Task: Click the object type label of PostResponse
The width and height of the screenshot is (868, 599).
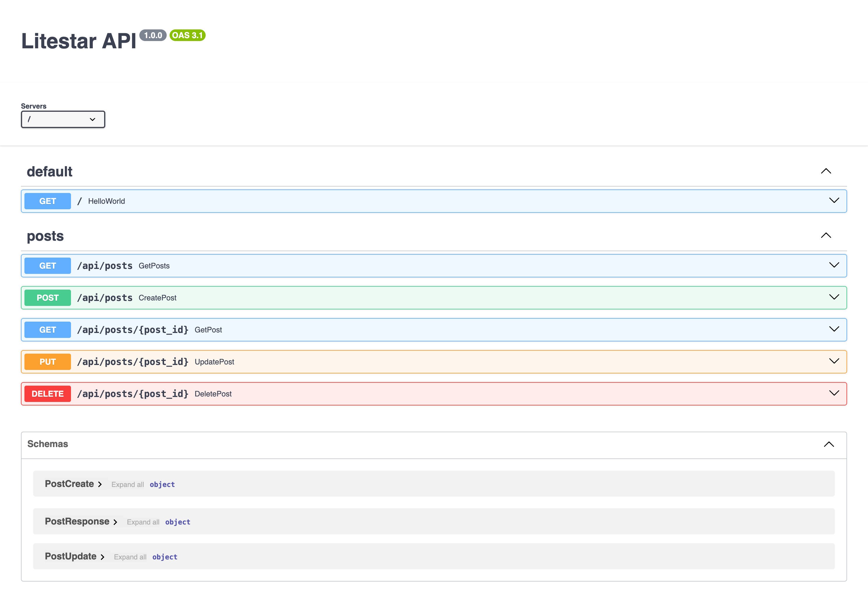Action: click(178, 522)
